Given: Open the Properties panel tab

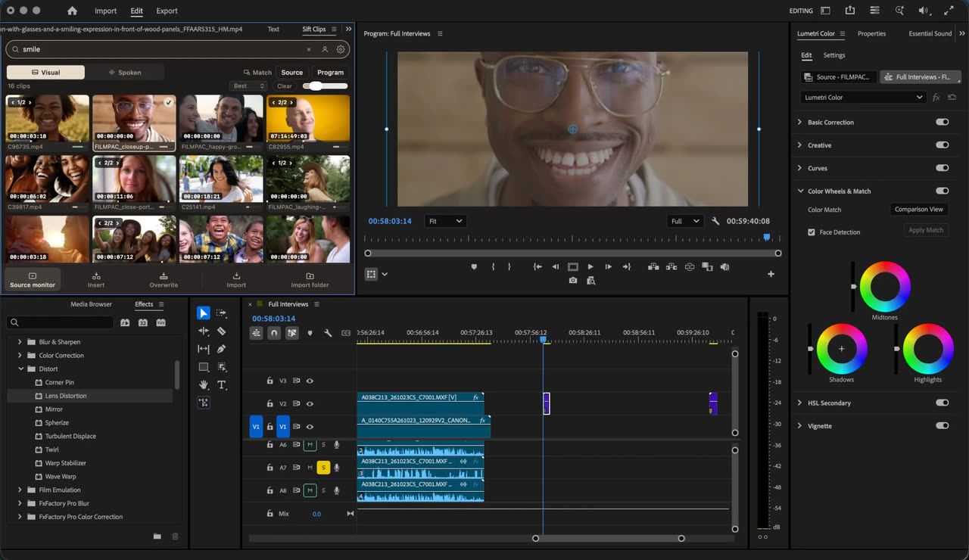Looking at the screenshot, I should click(x=871, y=33).
